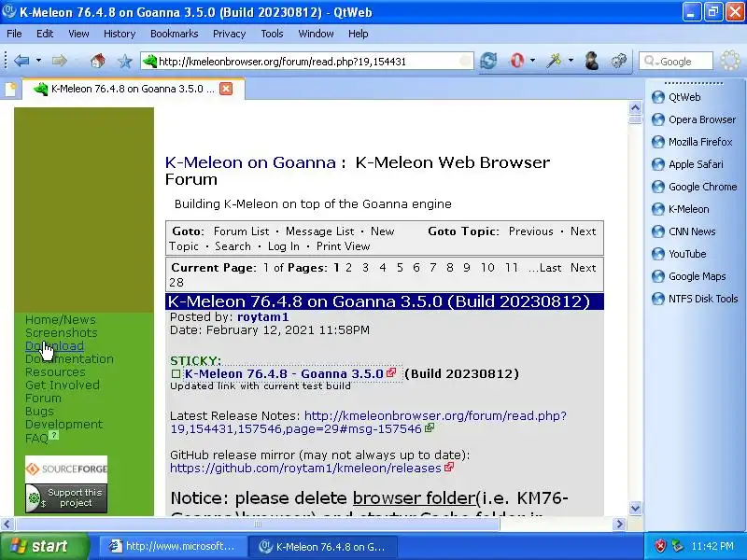Reload the page with the refresh icon
Screen dimensions: 747x560
[x=488, y=61]
